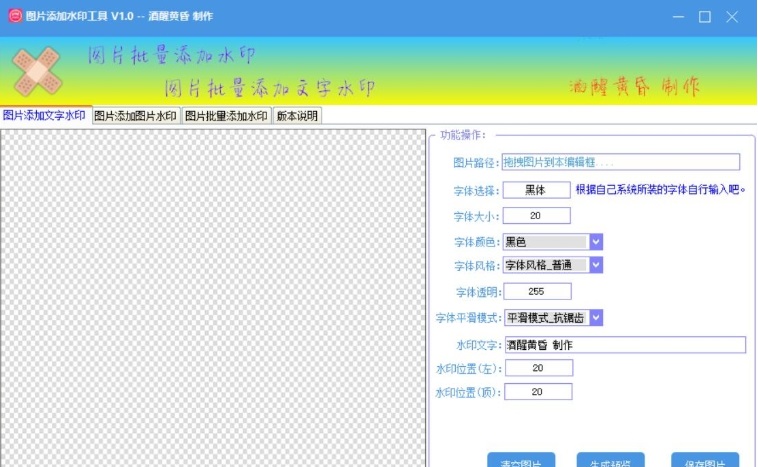
Task: Click the 字体透明: label
Action: tap(479, 292)
